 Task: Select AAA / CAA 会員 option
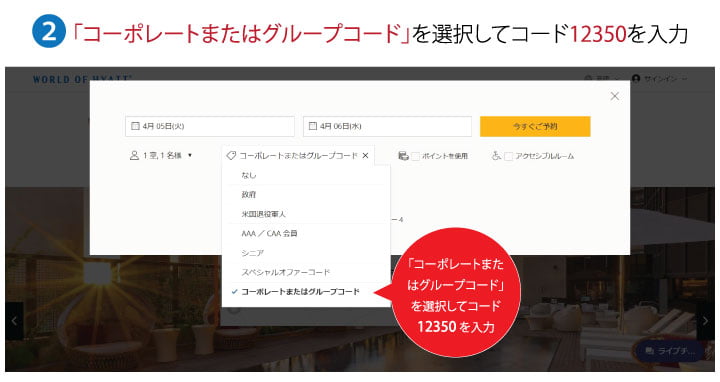(x=306, y=233)
